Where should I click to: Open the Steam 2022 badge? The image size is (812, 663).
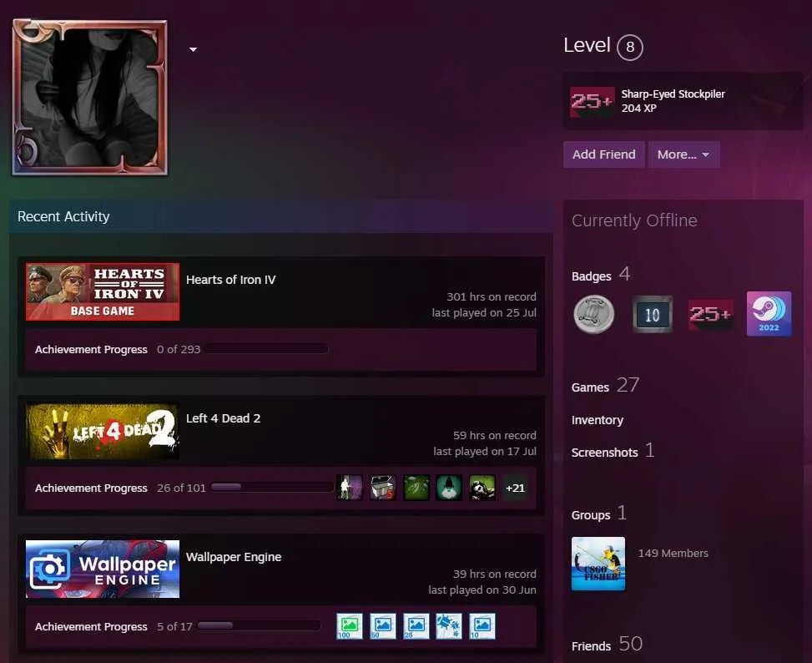coord(769,314)
